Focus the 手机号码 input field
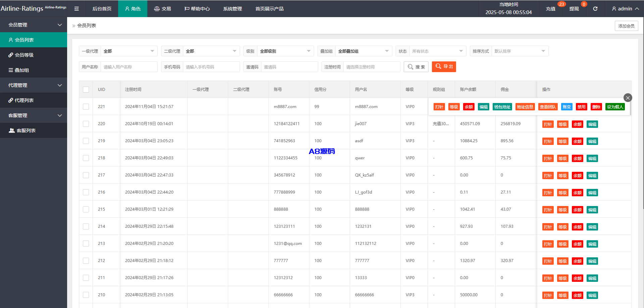This screenshot has width=644, height=308. [x=211, y=67]
